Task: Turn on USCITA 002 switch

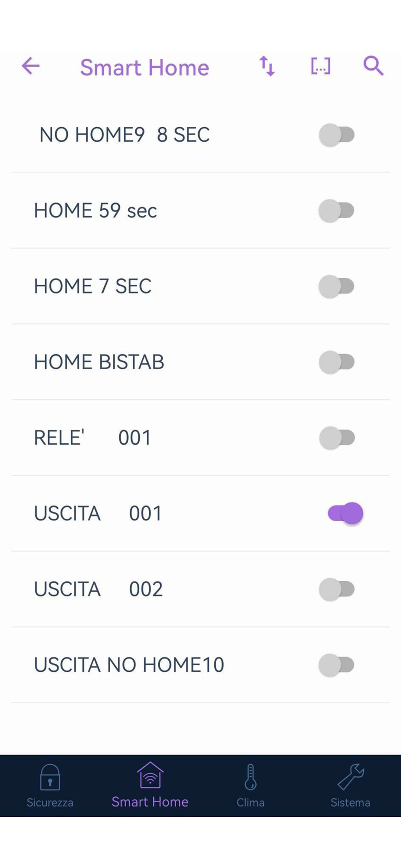Action: tap(337, 589)
